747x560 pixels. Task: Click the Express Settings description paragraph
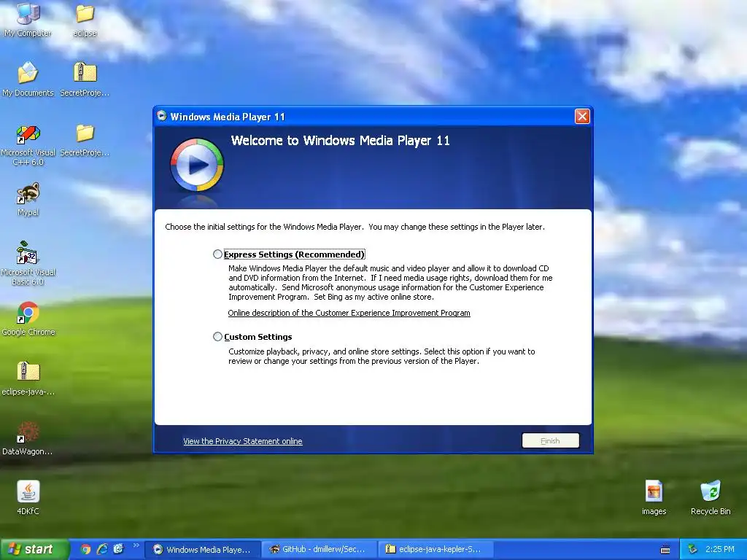(391, 282)
